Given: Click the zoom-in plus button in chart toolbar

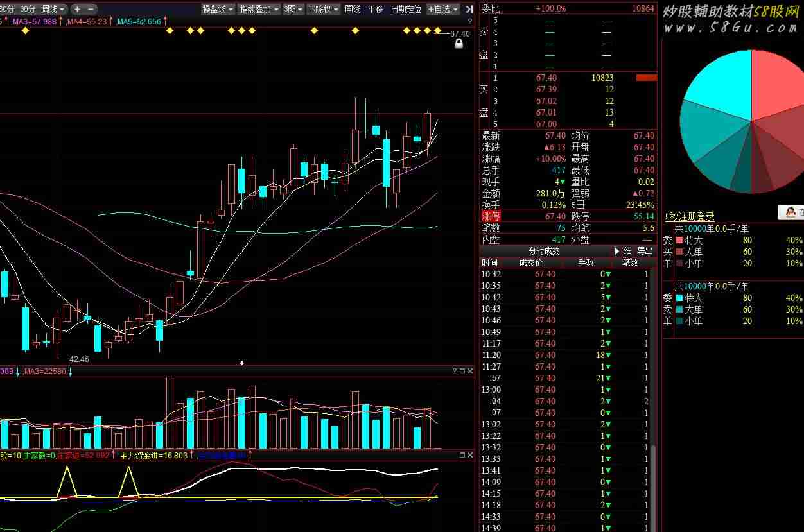Looking at the screenshot, I should click(77, 9).
